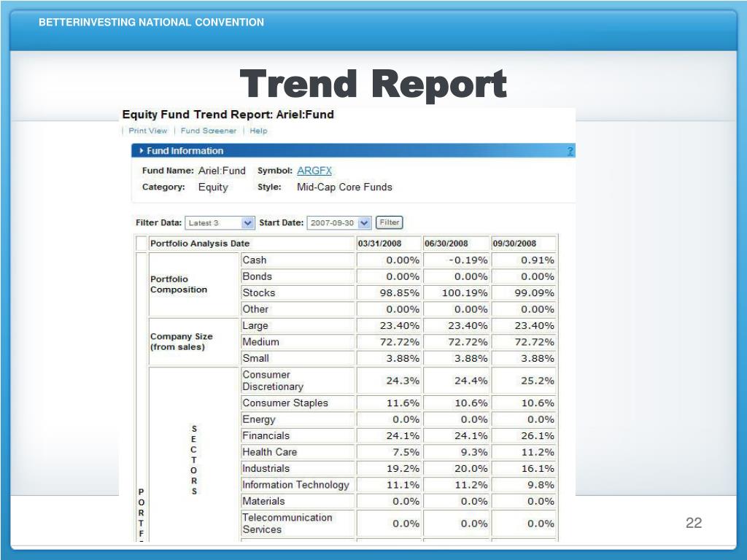Click the 0.91% Cash value
The image size is (747, 560).
point(538,260)
